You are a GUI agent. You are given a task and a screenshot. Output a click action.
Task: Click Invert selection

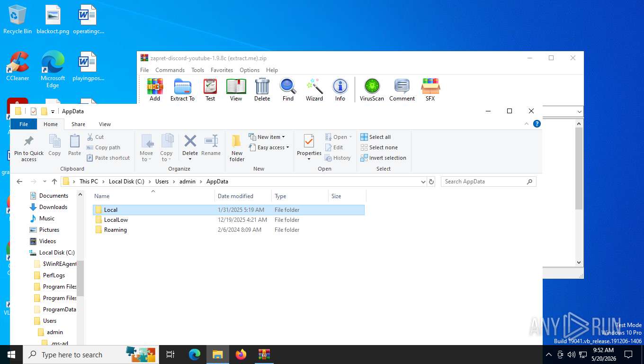coord(384,158)
